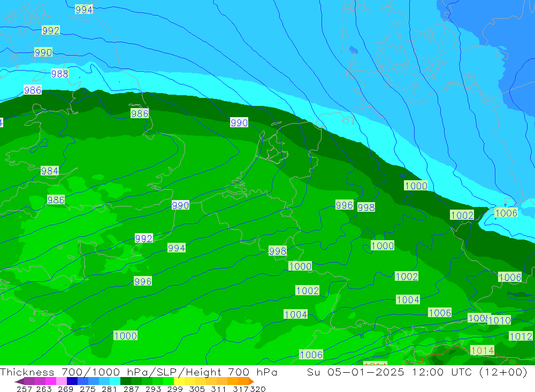Viewport: 535px width, 392px height.
Task: Click the legend value 305
Action: coord(196,389)
